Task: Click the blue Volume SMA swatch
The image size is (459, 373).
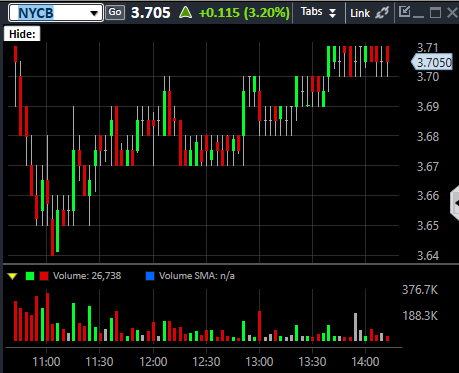Action: point(150,276)
